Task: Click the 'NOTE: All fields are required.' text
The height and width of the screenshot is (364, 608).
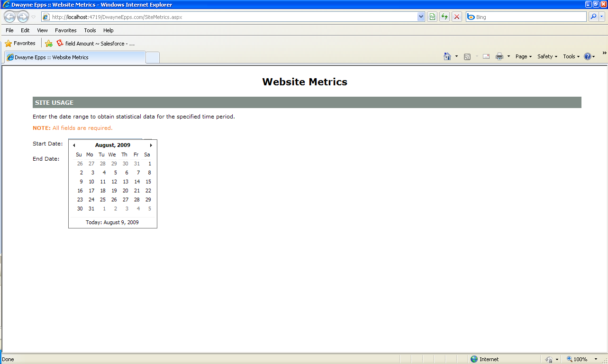Action: click(73, 128)
